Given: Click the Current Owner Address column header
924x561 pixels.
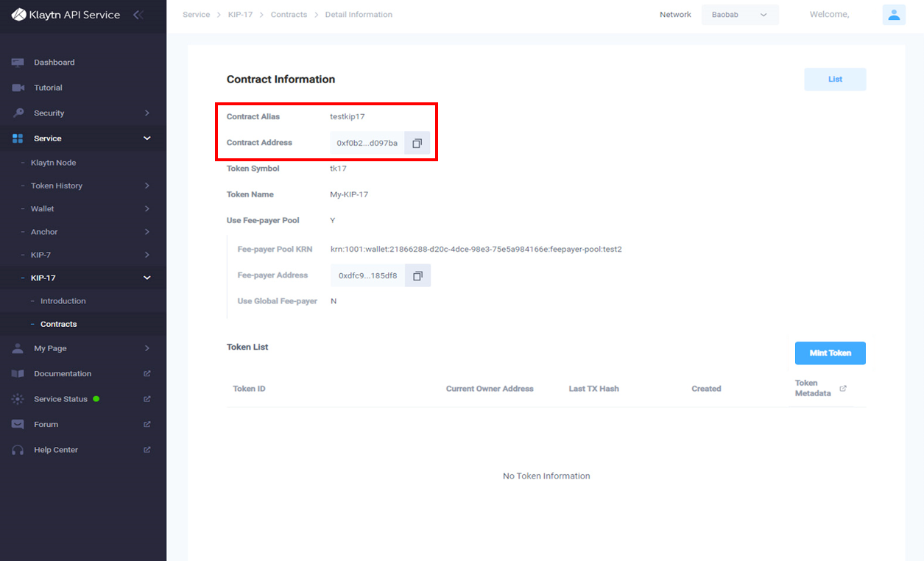Looking at the screenshot, I should point(490,389).
